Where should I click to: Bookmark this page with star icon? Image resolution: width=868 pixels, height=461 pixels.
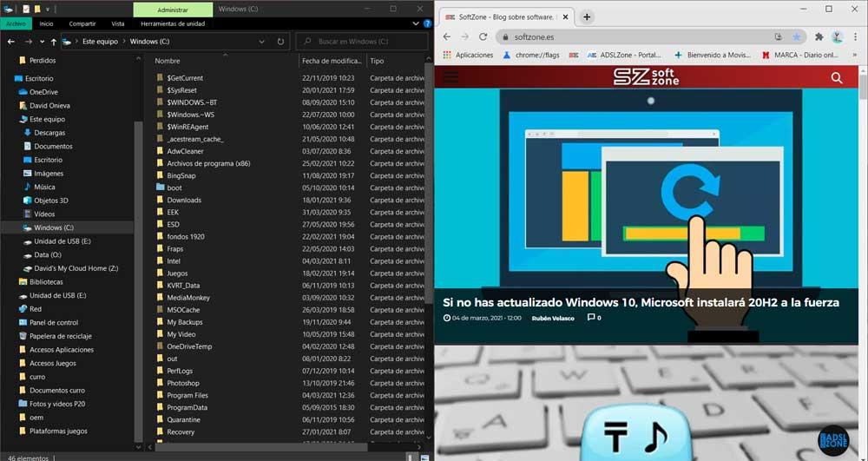[797, 37]
